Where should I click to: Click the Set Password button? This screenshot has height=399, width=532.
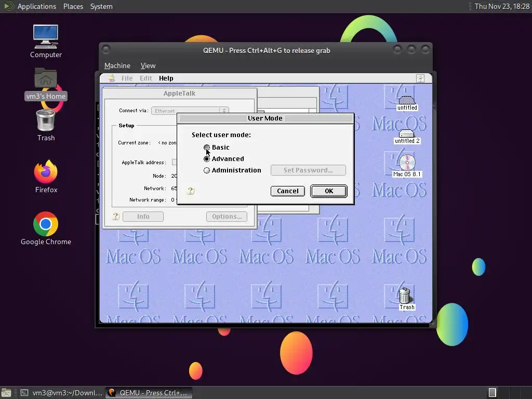[308, 170]
